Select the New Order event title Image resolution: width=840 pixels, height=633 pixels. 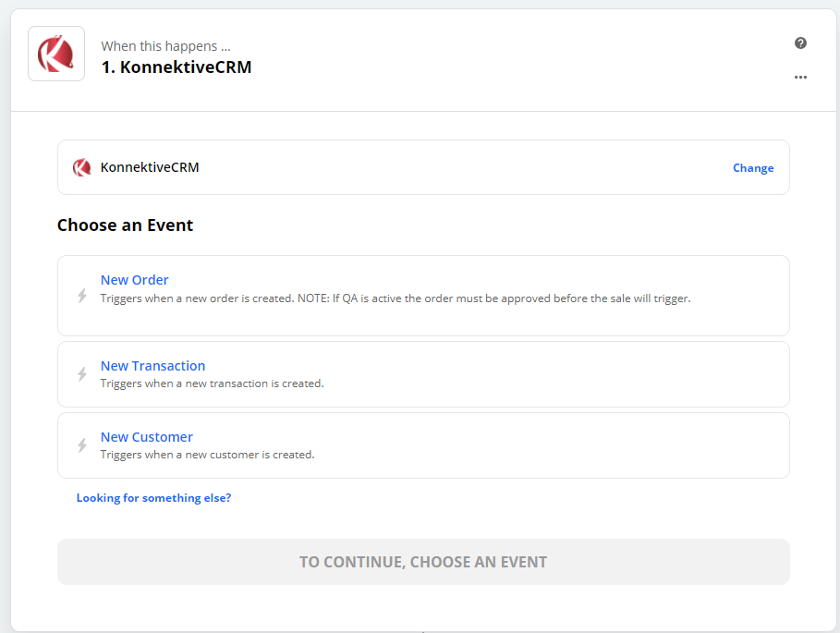pos(135,280)
